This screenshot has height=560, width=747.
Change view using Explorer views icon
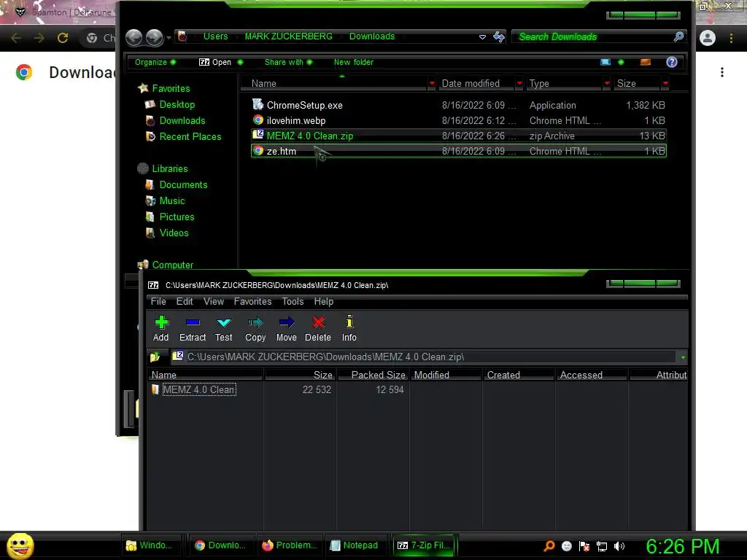(x=605, y=62)
